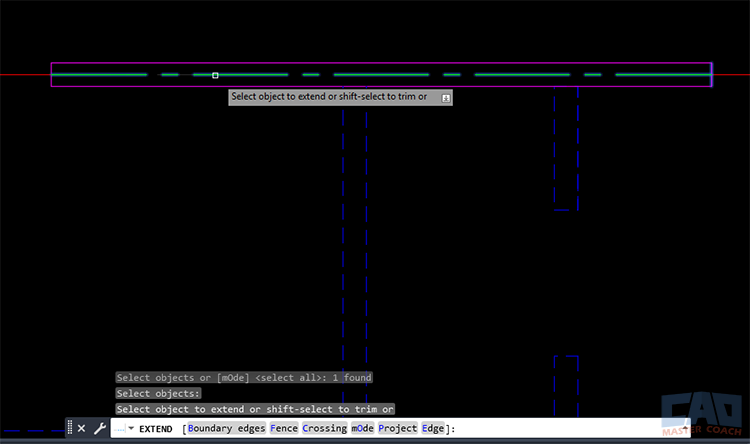
Task: Click history line ending '1 found'
Action: 244,377
